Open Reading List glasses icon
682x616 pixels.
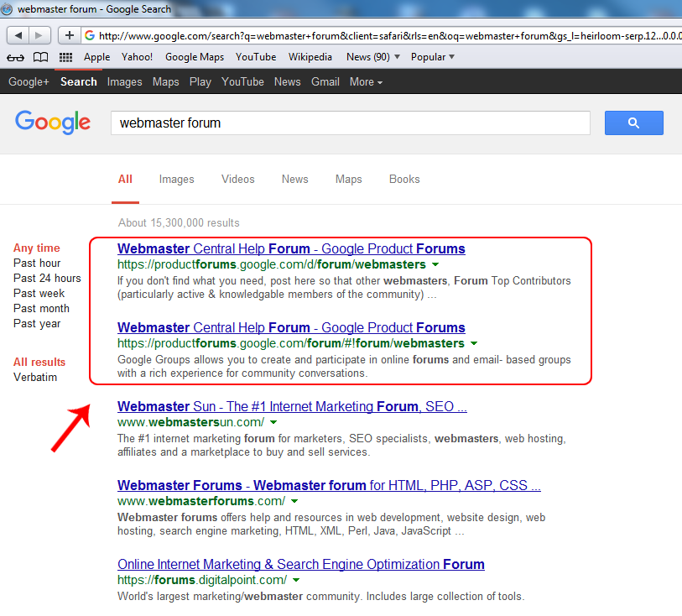point(15,57)
